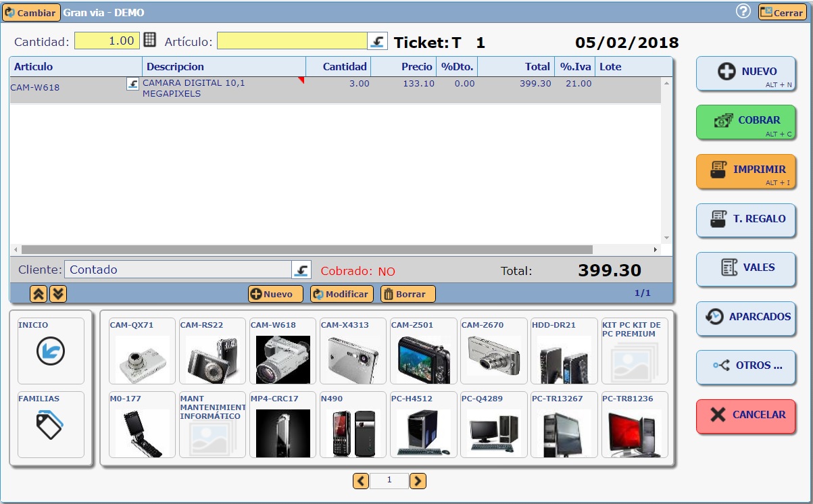Go to next product page arrow
The image size is (813, 504).
(418, 480)
